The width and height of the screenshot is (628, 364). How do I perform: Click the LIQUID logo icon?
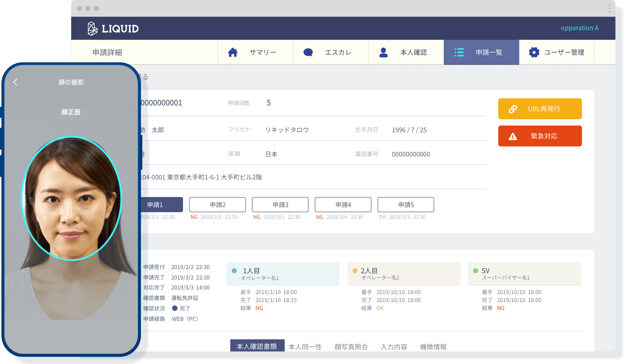(x=92, y=28)
